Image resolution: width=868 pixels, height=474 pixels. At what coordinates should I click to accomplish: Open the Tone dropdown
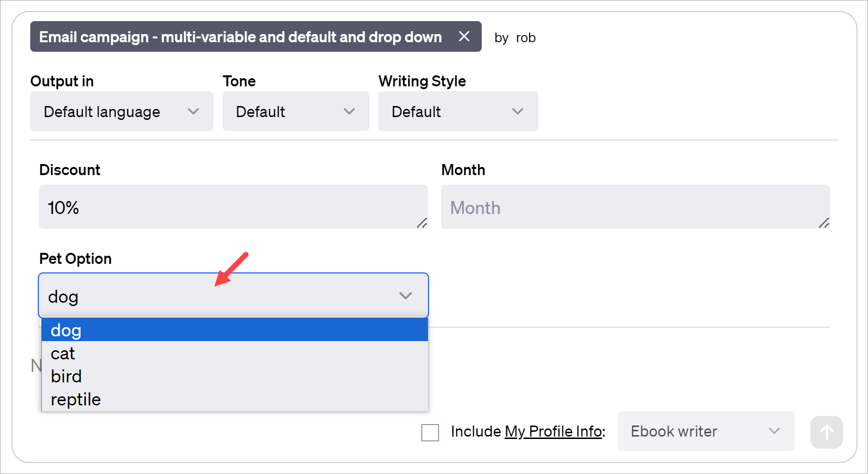coord(296,111)
